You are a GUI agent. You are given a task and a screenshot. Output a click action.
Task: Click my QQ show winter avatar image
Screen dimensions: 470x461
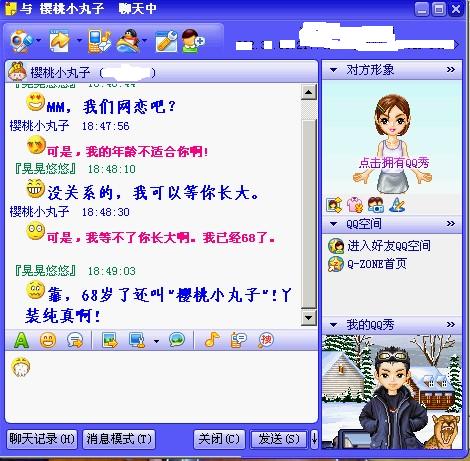click(392, 392)
